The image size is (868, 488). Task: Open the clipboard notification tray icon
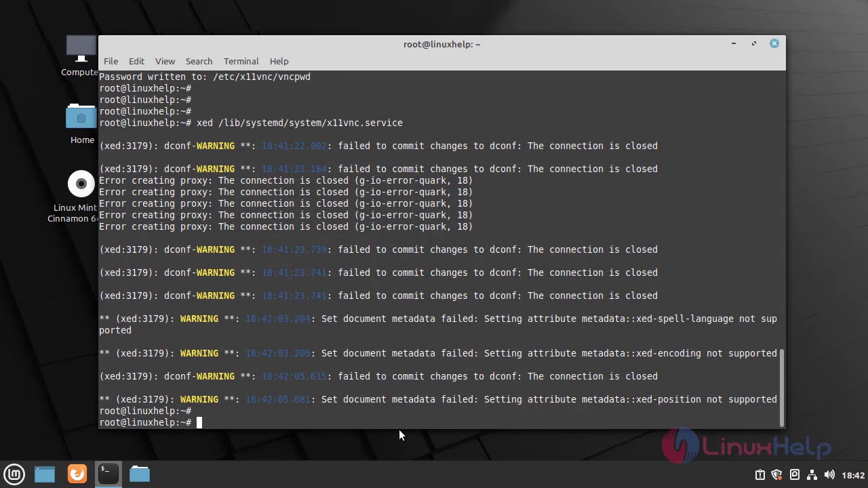(x=760, y=474)
